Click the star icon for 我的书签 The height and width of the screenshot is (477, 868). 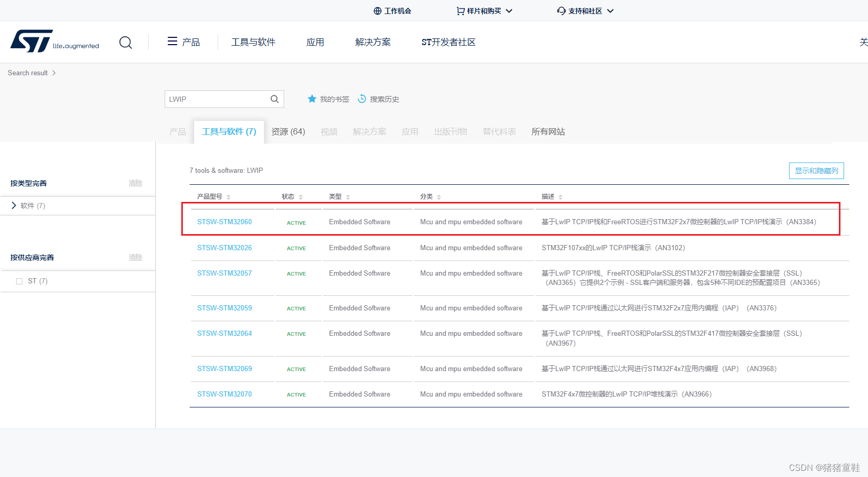pos(312,99)
